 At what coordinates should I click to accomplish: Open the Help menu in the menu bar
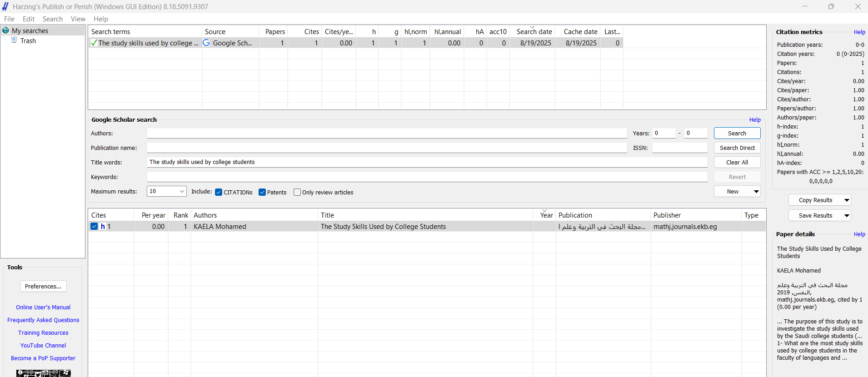click(101, 19)
